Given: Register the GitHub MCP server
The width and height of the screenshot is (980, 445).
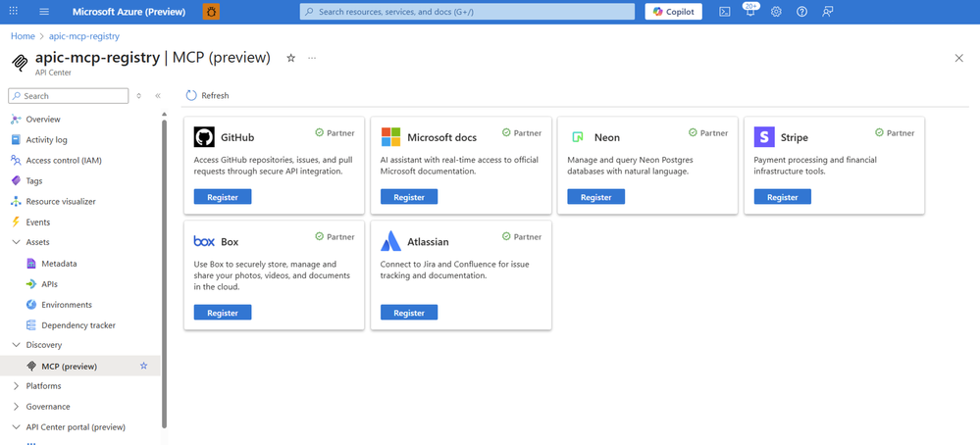Looking at the screenshot, I should click(223, 197).
